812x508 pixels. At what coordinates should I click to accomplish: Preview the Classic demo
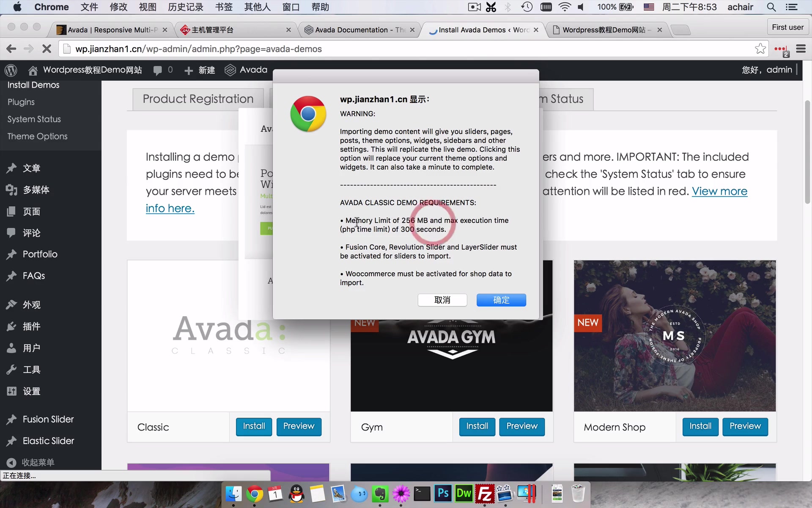299,426
